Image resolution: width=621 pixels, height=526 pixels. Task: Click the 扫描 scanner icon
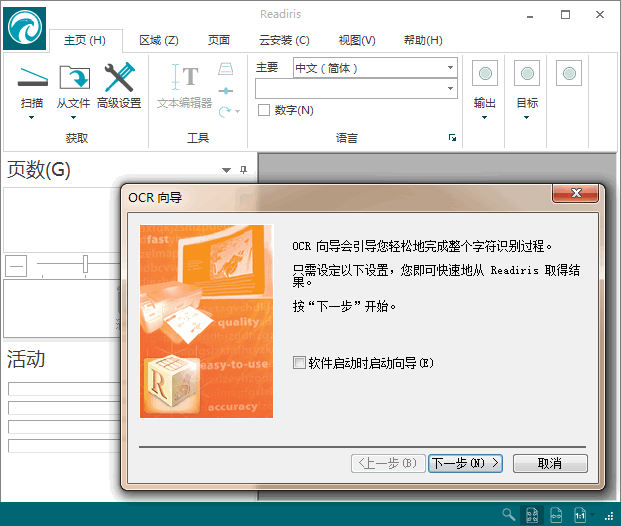[32, 77]
